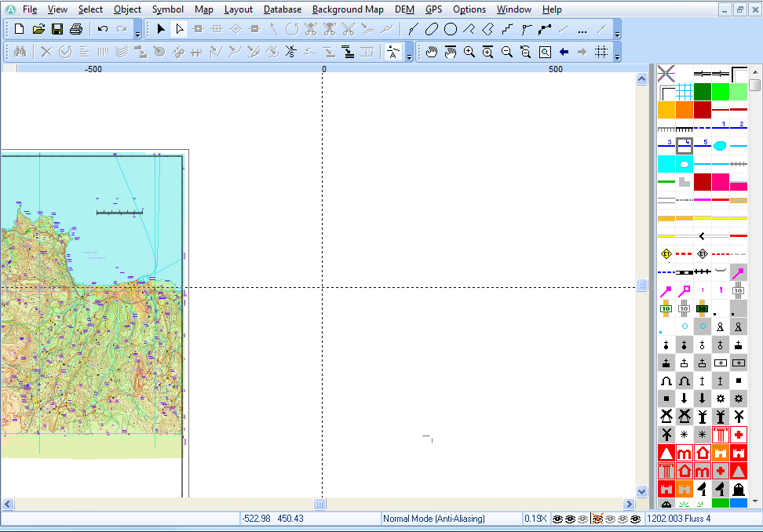Choose the blue grid hatch symbol
This screenshot has width=763, height=532.
(x=685, y=92)
